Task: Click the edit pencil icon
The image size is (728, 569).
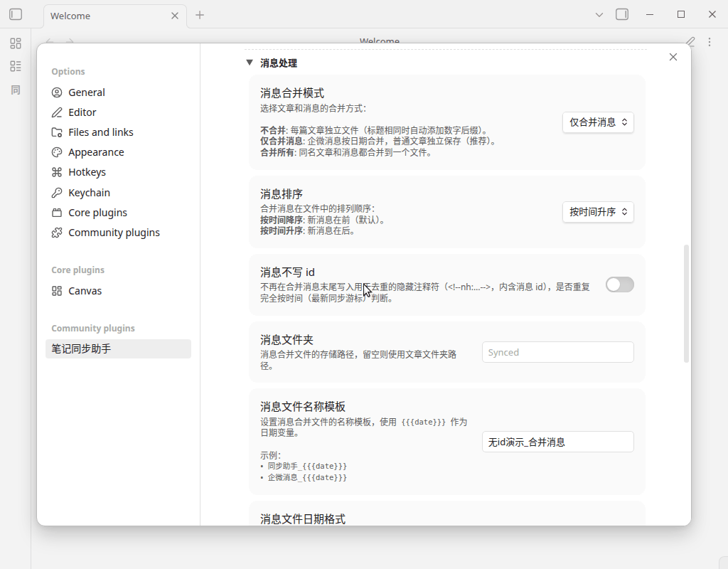Action: coord(690,42)
